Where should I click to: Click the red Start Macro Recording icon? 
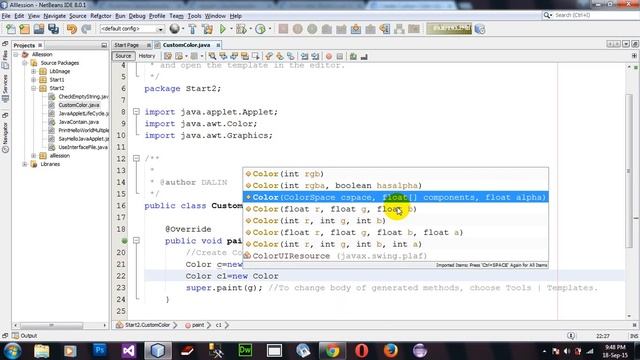click(x=329, y=56)
